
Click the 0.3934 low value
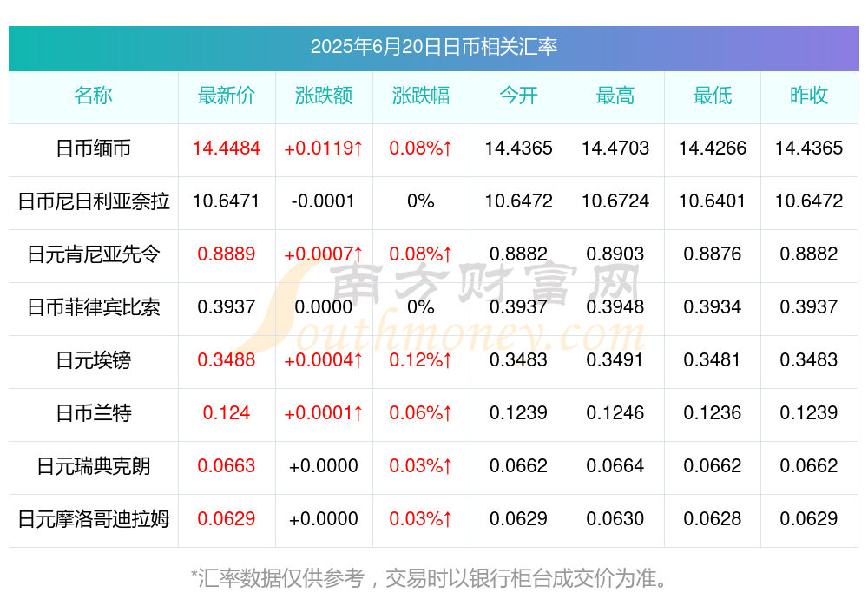point(713,306)
